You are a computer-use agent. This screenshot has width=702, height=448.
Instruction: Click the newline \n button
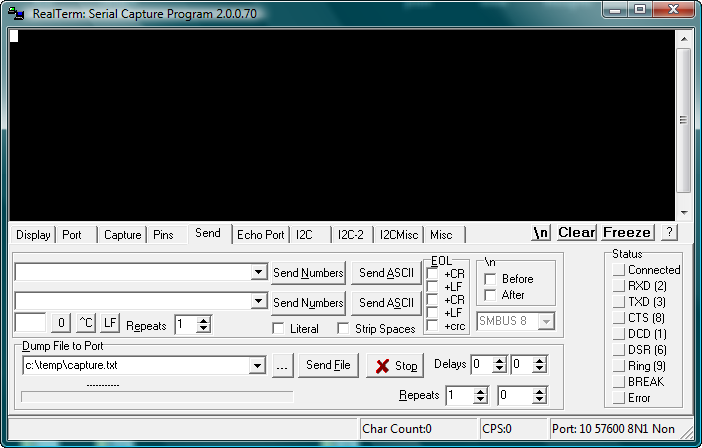pos(541,232)
